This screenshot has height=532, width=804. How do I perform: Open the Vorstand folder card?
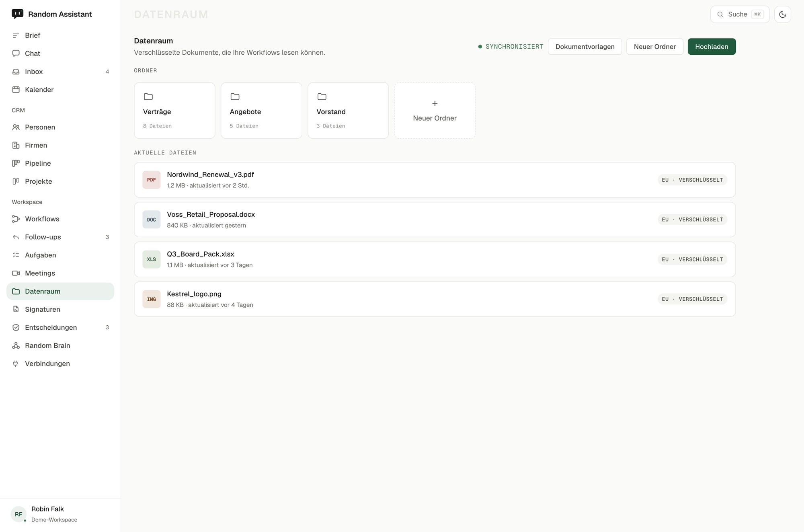[x=348, y=111]
